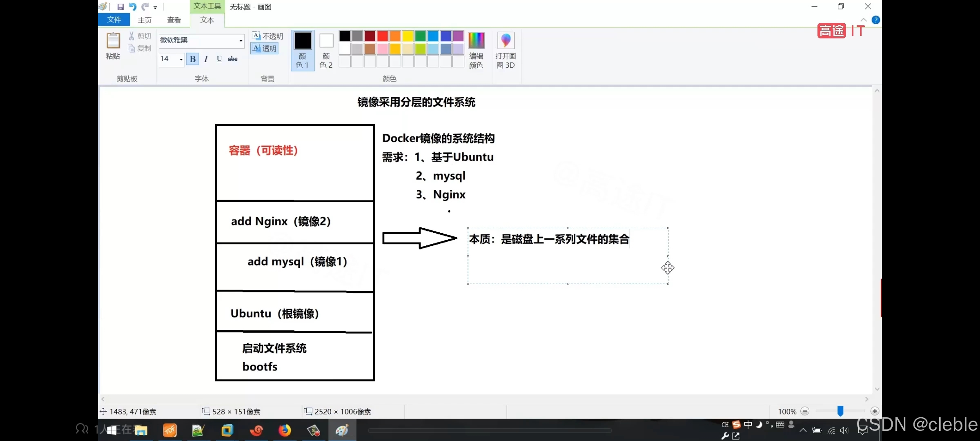Screen dimensions: 980x441
Task: Click the Undo arrow icon
Action: click(133, 7)
